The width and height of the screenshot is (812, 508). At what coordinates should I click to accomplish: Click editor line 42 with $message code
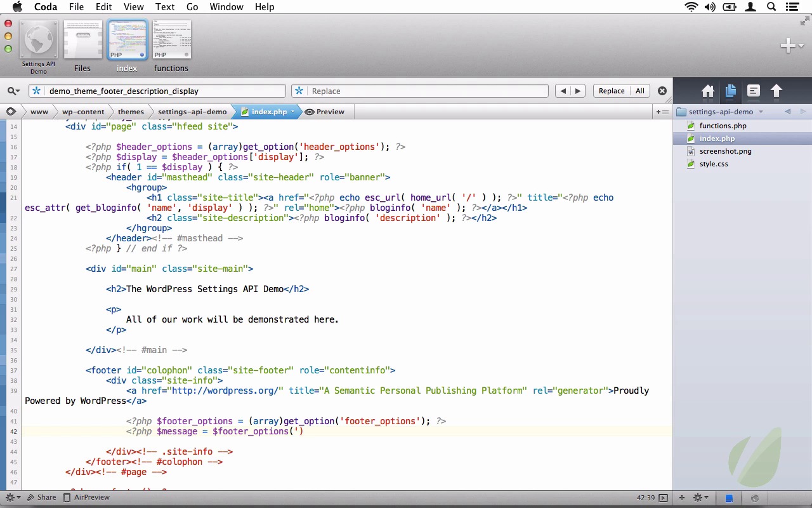click(x=347, y=431)
